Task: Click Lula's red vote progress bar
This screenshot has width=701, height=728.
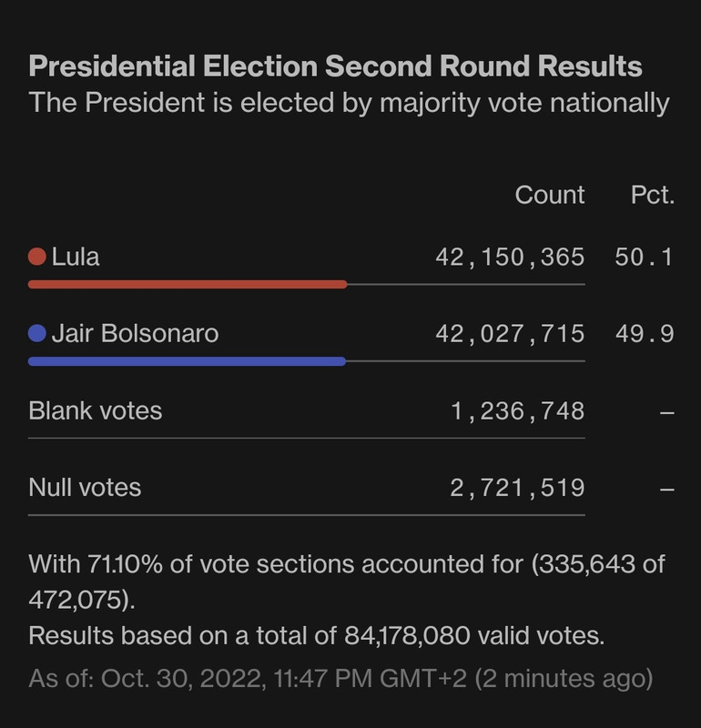Action: 188,284
